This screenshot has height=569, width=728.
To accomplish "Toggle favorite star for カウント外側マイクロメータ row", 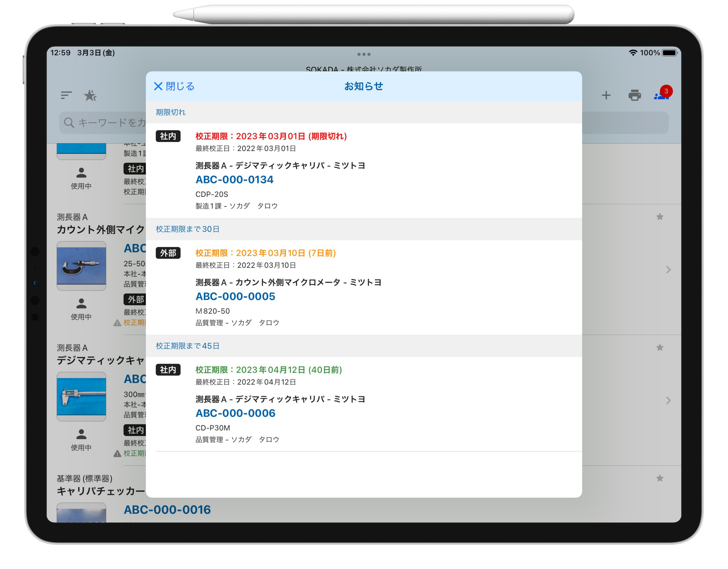I will (660, 217).
